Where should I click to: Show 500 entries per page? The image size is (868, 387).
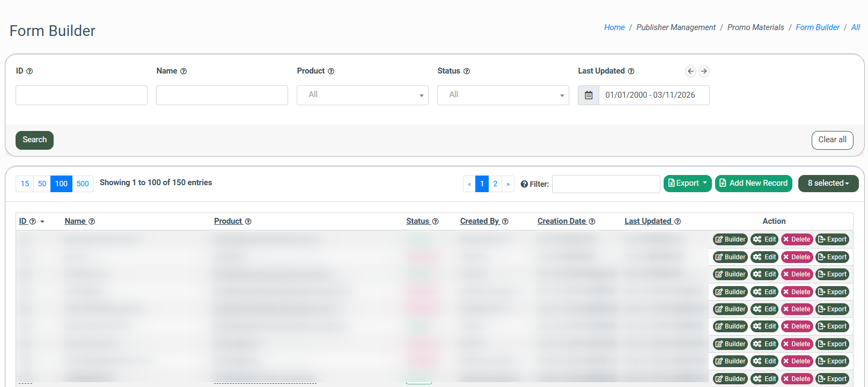click(83, 184)
